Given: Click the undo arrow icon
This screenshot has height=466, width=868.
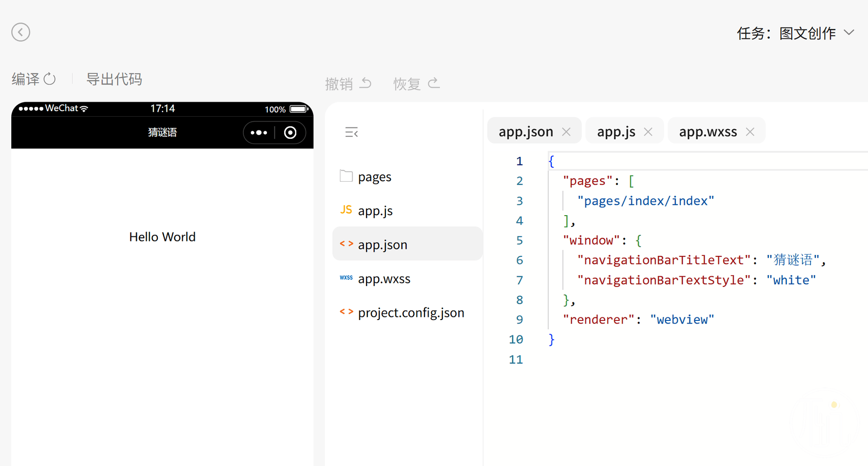Looking at the screenshot, I should (365, 84).
